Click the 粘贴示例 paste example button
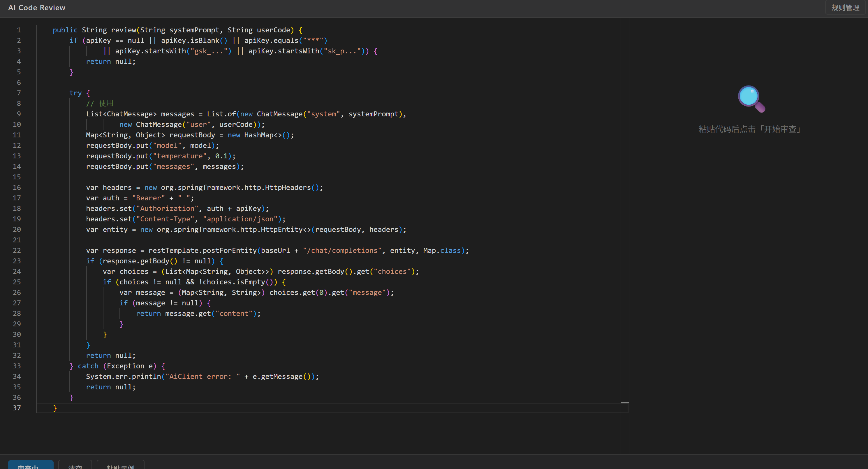Screen dimensions: 868x469 121,465
